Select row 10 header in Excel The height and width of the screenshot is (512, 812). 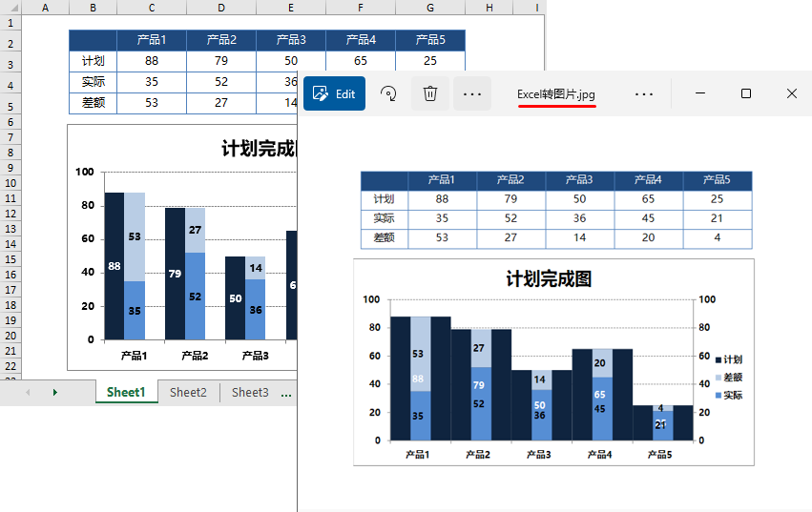click(x=10, y=183)
